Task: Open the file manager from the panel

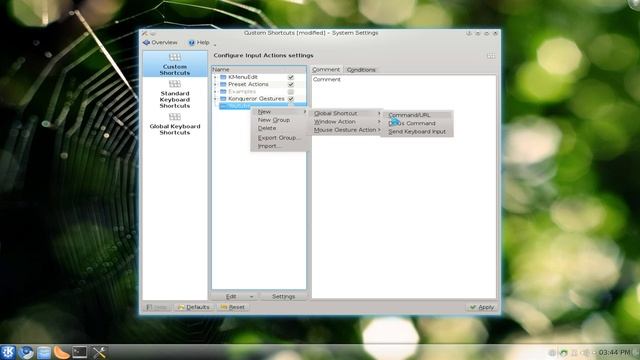Action: 44,352
